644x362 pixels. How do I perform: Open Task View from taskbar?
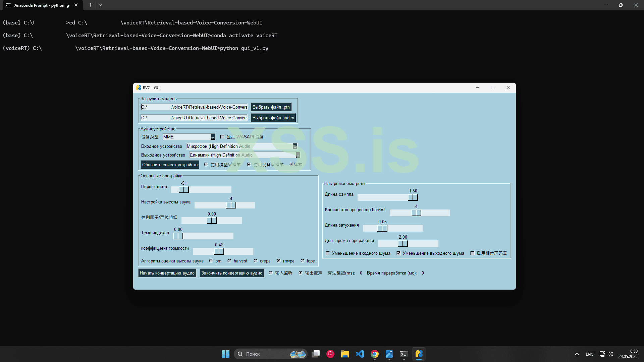(x=316, y=354)
